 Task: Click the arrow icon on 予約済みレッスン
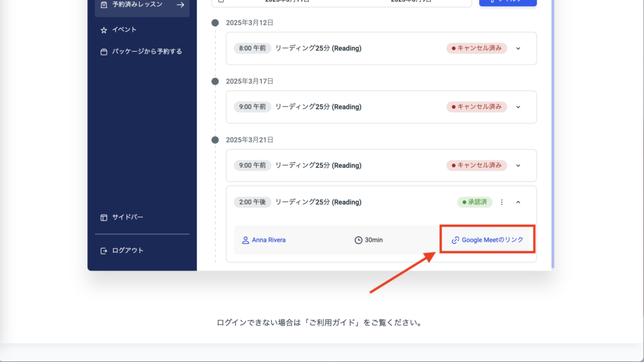pyautogui.click(x=180, y=5)
